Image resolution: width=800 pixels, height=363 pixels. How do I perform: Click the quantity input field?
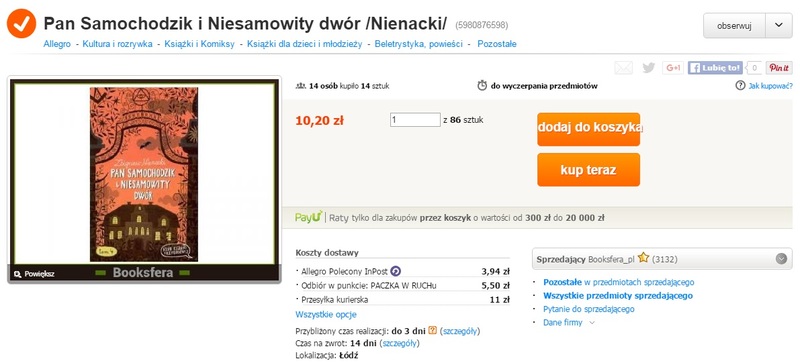[x=415, y=120]
